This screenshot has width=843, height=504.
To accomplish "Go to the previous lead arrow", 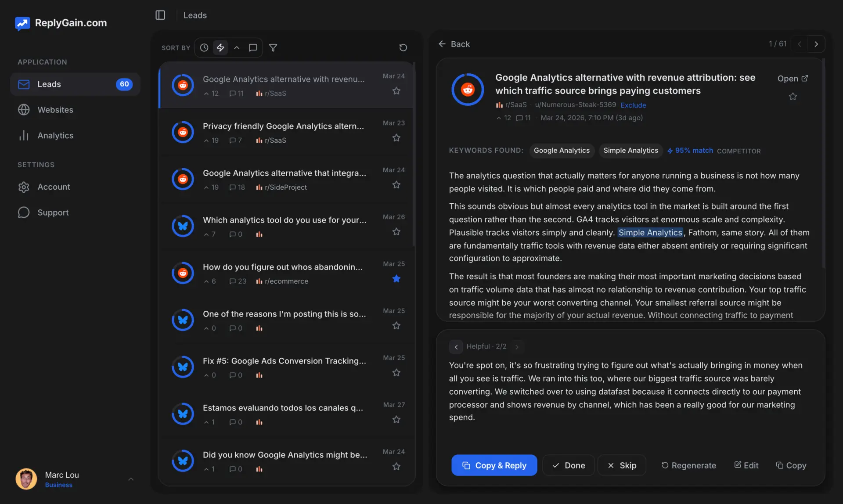I will (x=800, y=44).
